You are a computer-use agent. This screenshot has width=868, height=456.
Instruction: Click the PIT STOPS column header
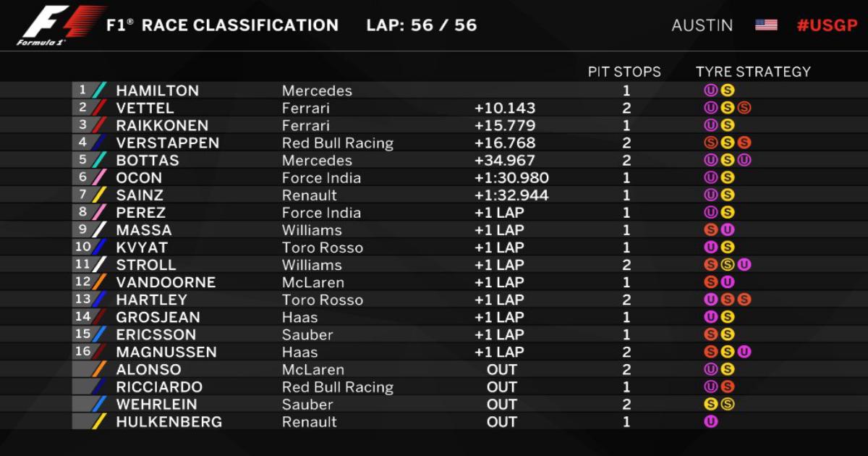[624, 72]
